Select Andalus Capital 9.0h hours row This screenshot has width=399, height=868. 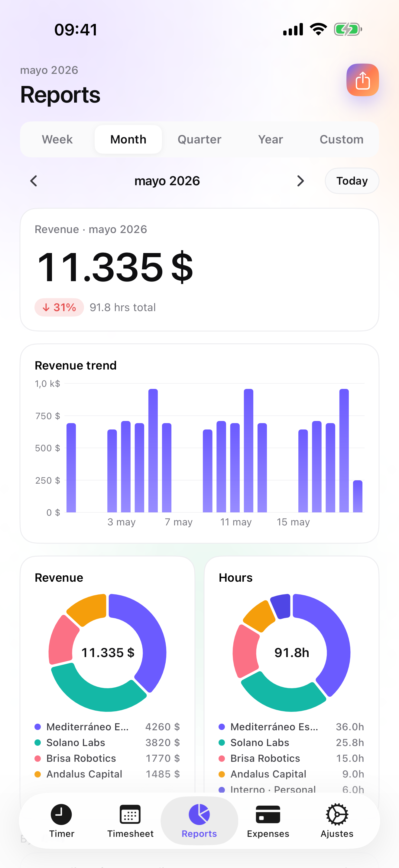tap(291, 774)
